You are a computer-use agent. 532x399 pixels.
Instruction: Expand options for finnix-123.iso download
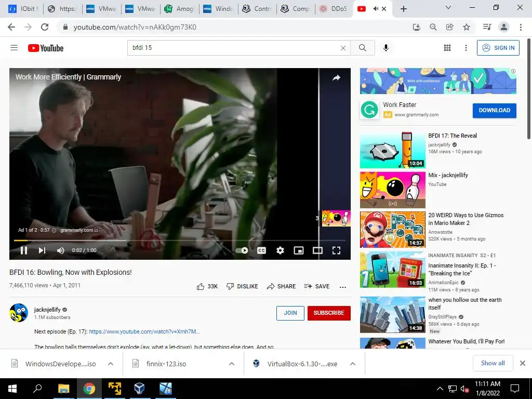[x=232, y=364]
